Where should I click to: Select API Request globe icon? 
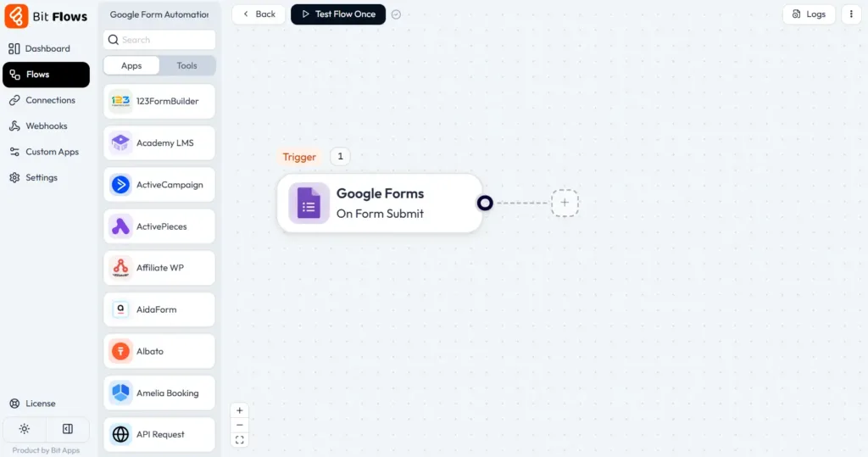[x=120, y=434]
